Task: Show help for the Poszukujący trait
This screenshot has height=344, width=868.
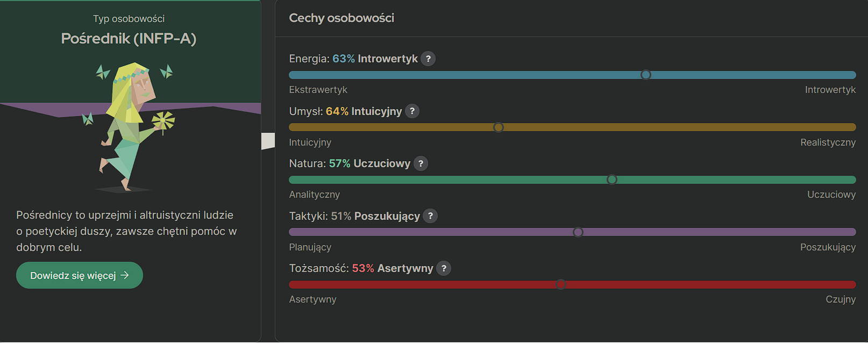Action: click(x=430, y=216)
